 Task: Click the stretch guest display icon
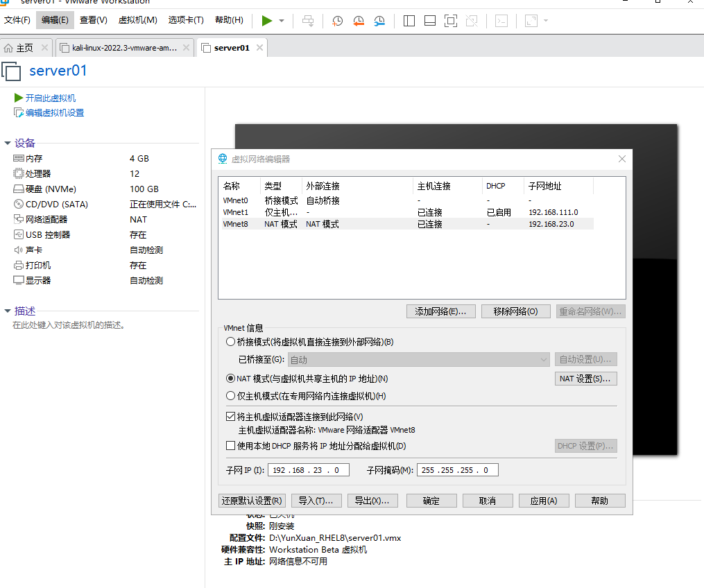531,21
